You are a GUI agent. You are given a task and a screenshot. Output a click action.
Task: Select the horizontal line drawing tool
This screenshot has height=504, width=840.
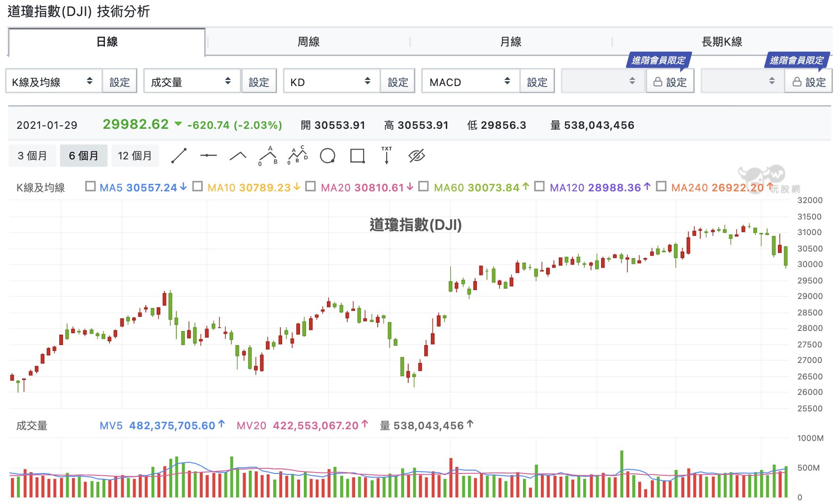click(208, 156)
